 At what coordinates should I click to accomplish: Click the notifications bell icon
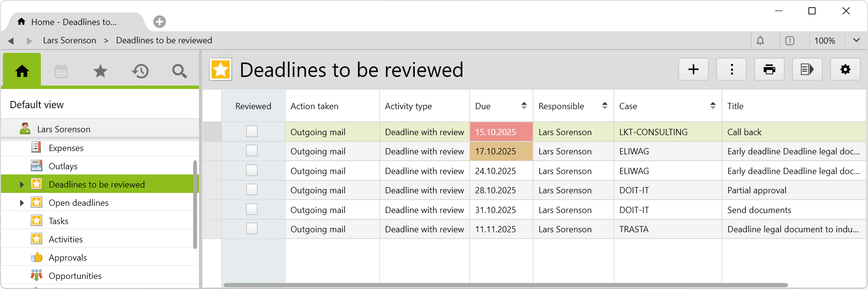pos(760,41)
